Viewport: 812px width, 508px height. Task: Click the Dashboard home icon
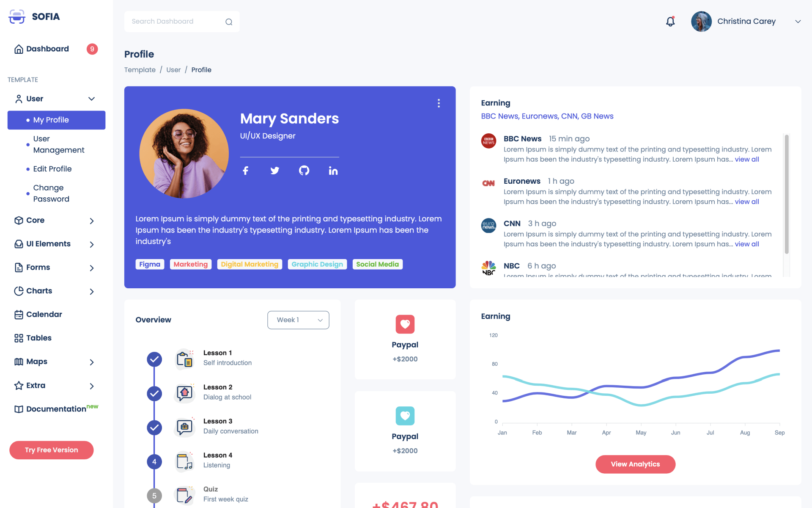[x=18, y=49]
